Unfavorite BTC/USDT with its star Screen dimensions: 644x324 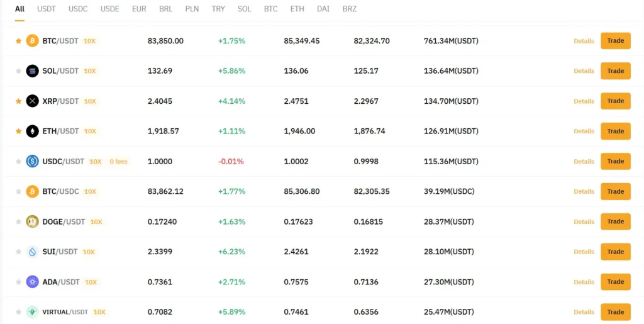(18, 41)
